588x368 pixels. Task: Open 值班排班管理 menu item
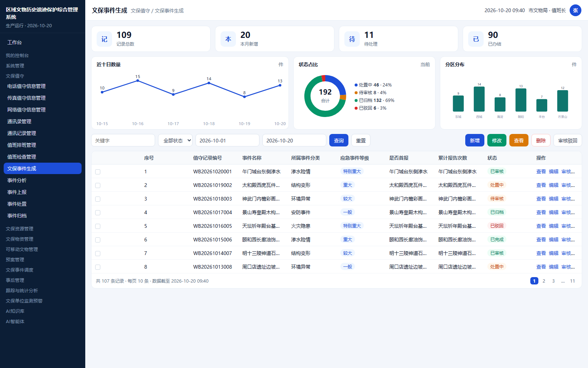point(43,145)
